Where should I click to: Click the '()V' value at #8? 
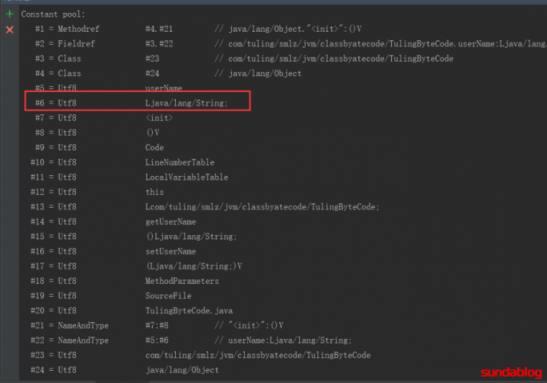pos(153,133)
